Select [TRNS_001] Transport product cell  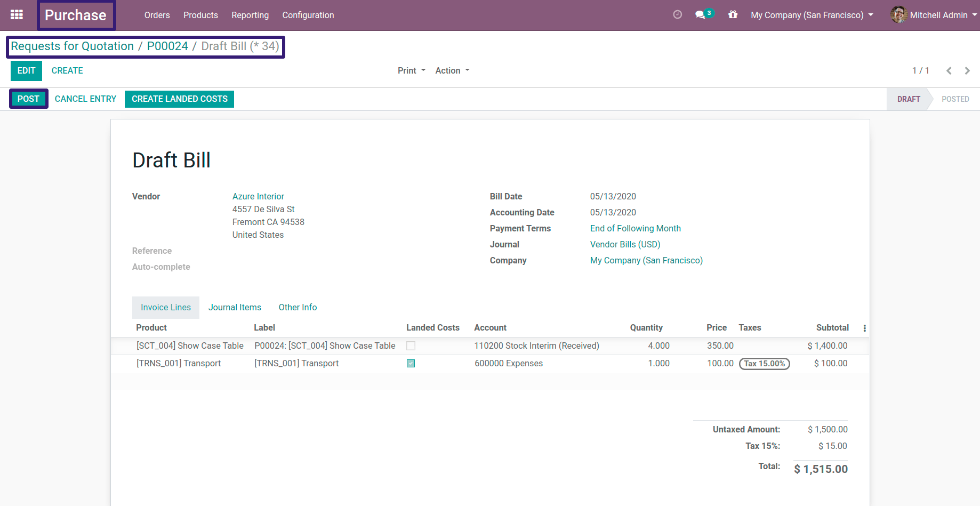pyautogui.click(x=179, y=364)
